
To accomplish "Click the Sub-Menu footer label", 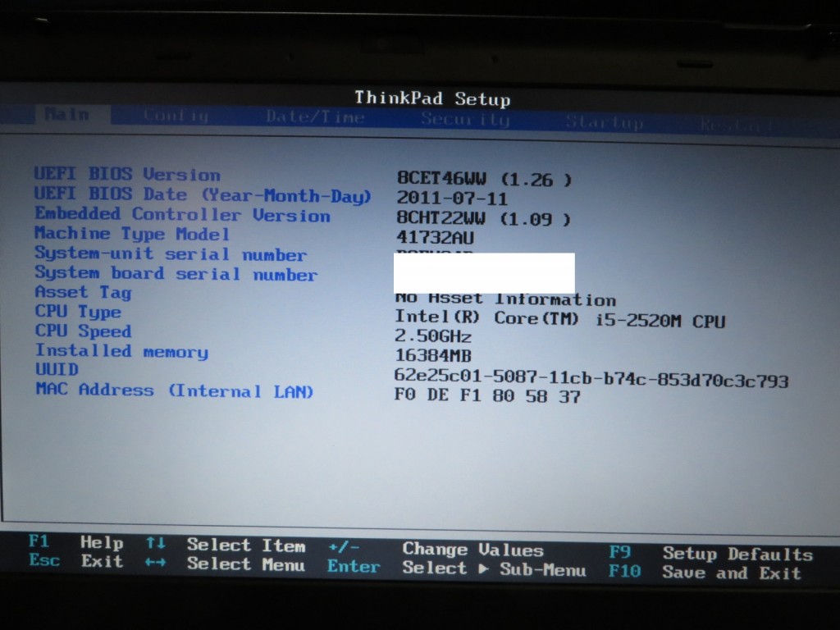I will [x=543, y=569].
